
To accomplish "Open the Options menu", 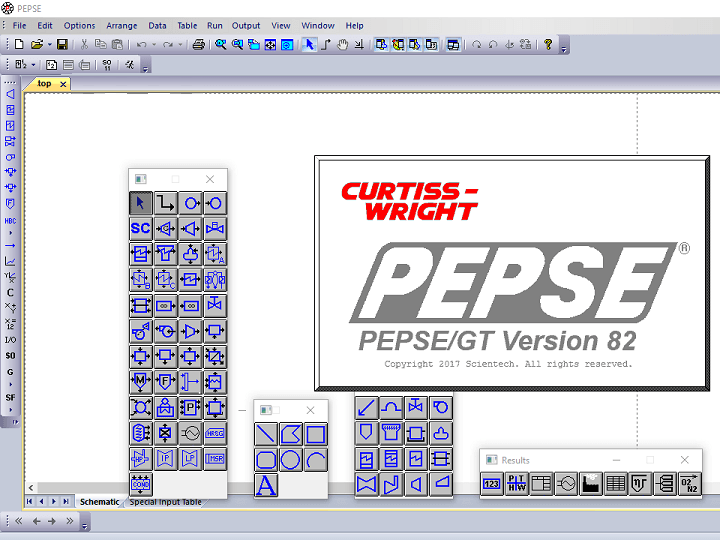I will tap(79, 26).
